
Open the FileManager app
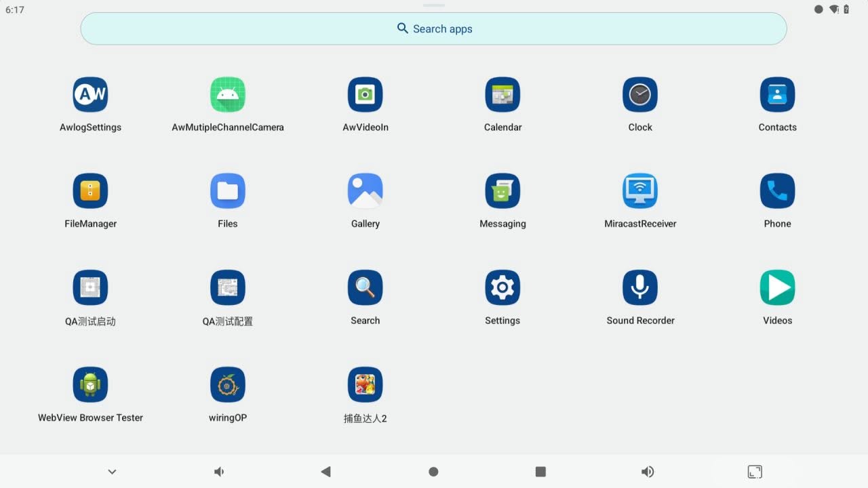point(90,191)
